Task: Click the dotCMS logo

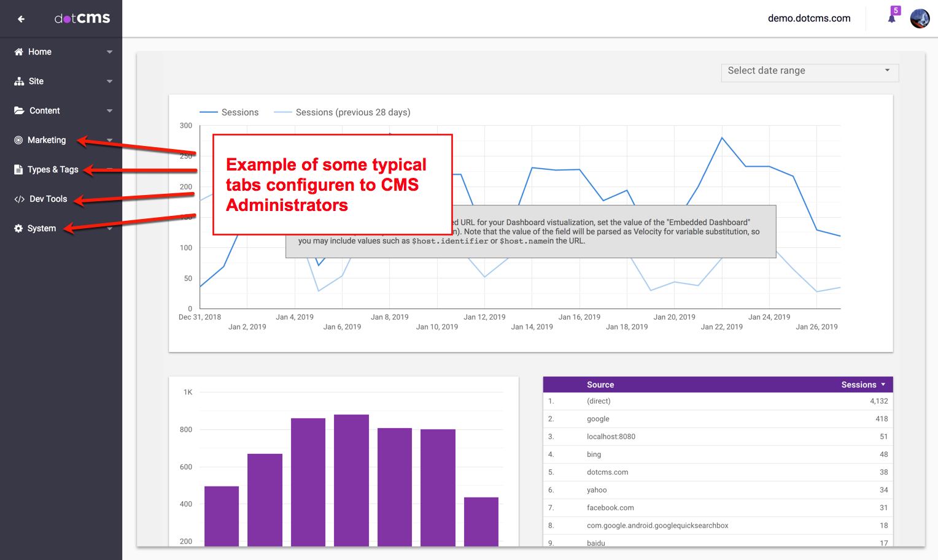Action: (x=82, y=18)
